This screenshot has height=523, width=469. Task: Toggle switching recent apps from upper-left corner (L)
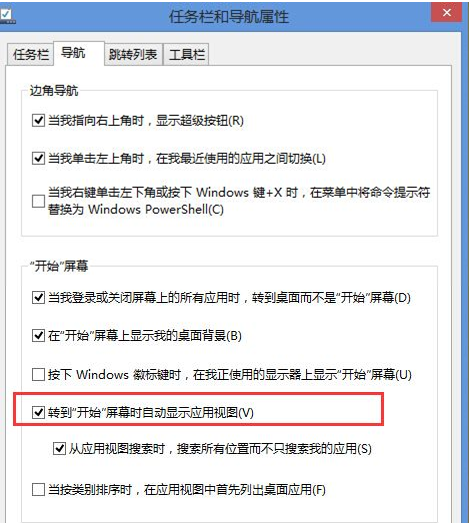[x=38, y=158]
